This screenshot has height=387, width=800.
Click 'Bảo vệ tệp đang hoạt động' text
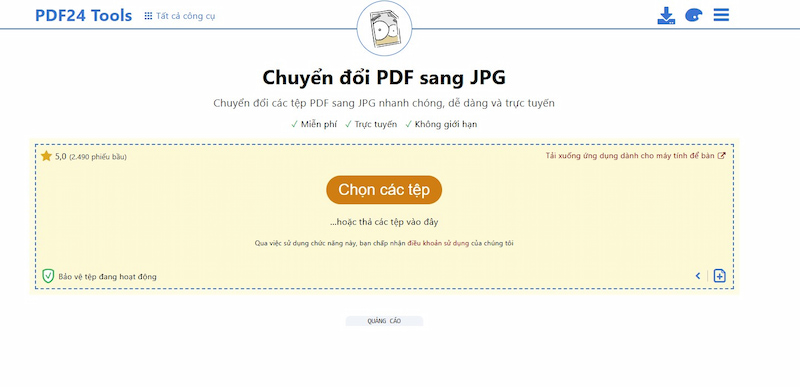click(107, 277)
